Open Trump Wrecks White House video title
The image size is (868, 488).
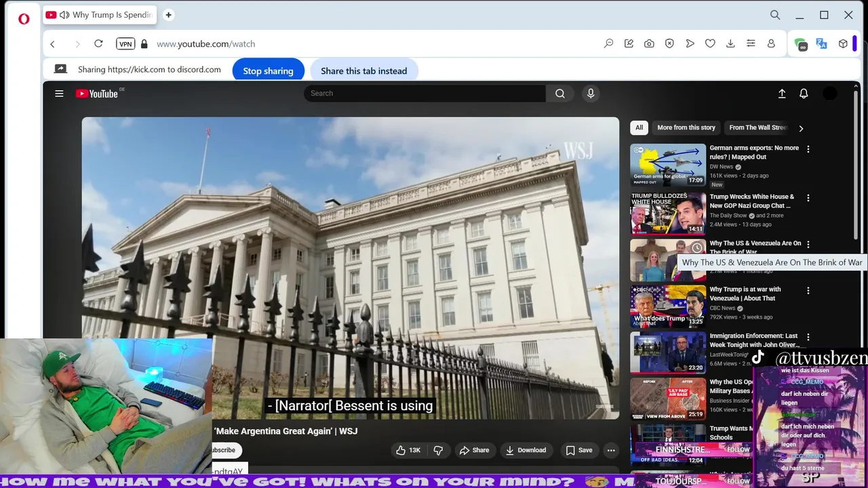tap(751, 201)
